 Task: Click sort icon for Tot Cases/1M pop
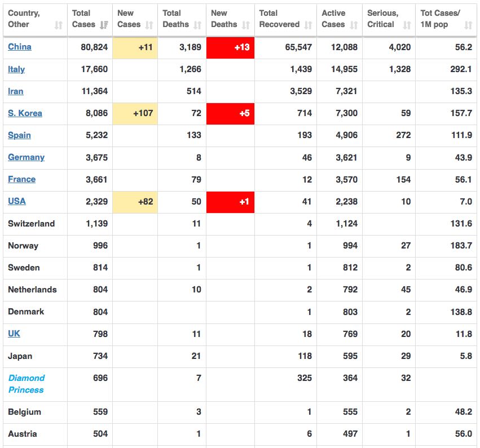pos(468,25)
